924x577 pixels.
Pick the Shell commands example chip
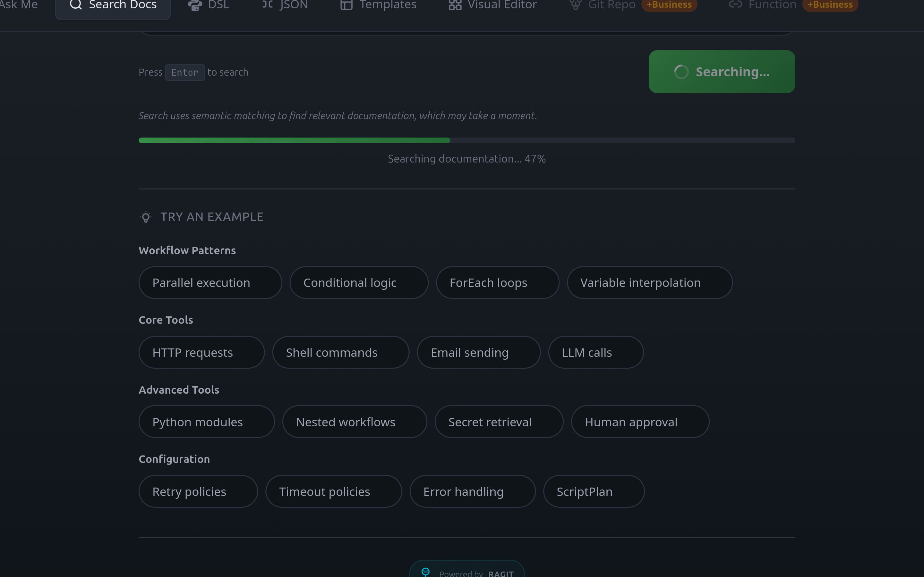click(340, 353)
